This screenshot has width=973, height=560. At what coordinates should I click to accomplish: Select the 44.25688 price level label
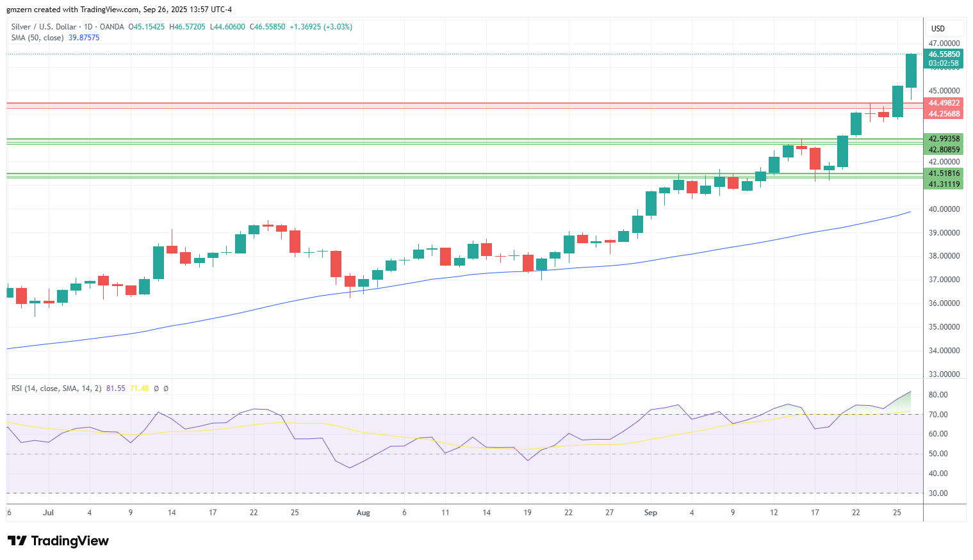944,114
